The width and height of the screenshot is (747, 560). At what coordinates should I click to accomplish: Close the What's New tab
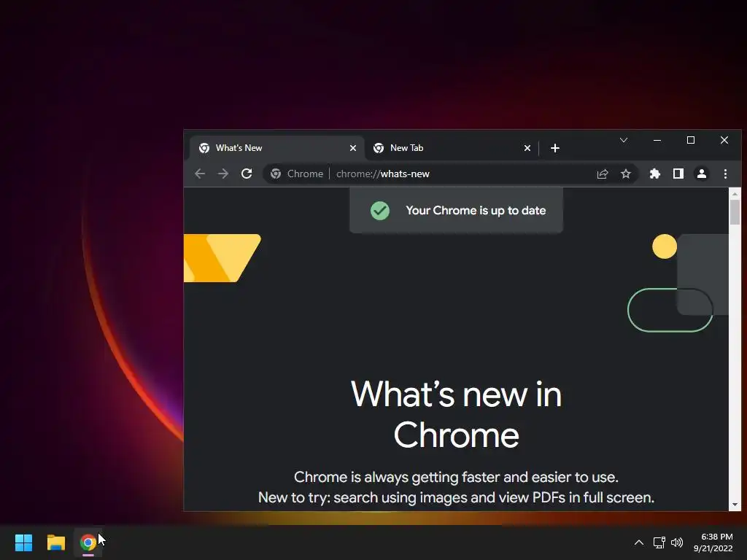(x=352, y=148)
